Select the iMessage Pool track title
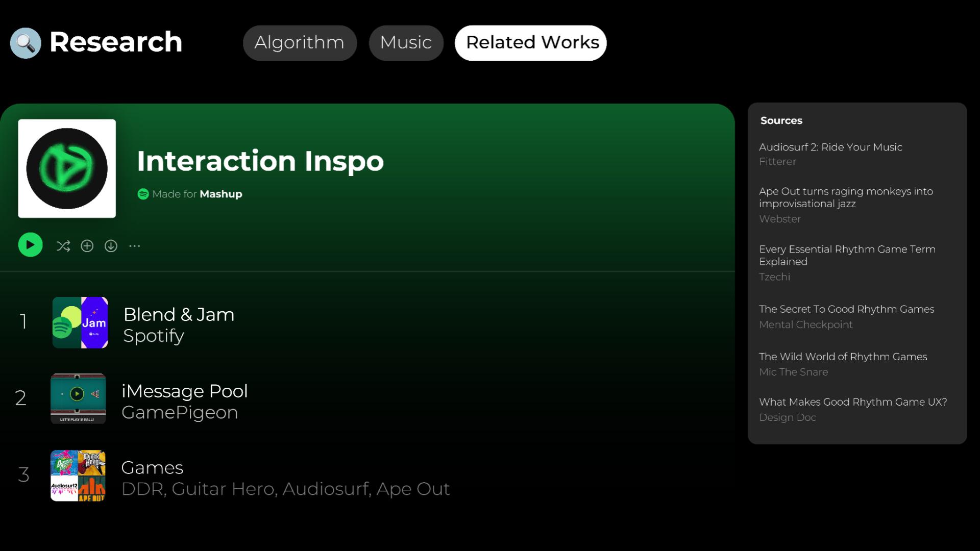 (184, 391)
